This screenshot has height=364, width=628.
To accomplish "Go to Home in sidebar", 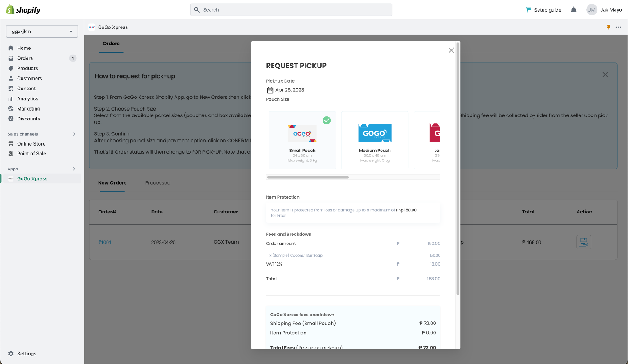I will (x=24, y=48).
